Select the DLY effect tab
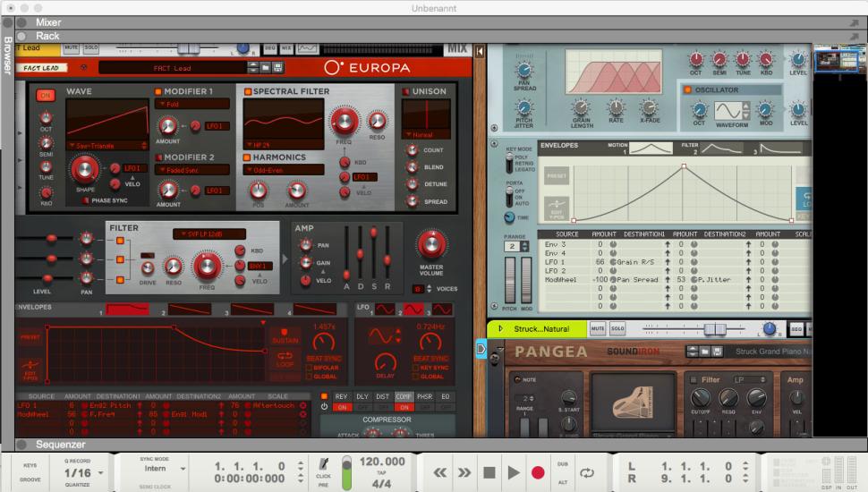 (x=362, y=397)
